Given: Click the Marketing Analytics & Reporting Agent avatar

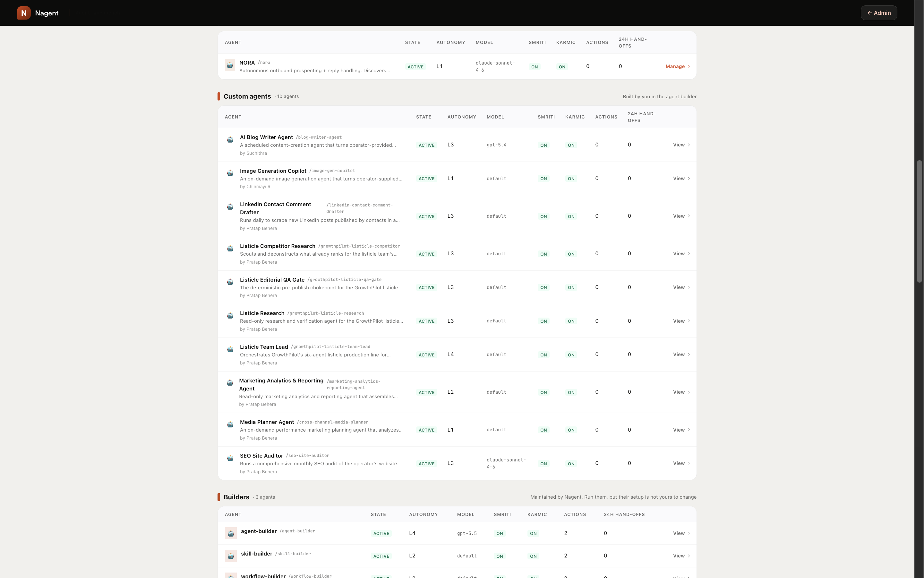Looking at the screenshot, I should pos(230,383).
